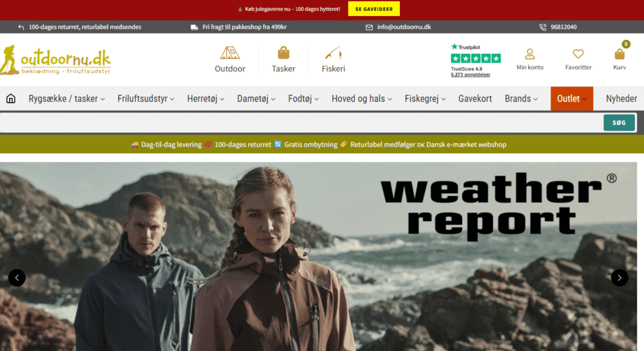Select the Gavekort menu item

point(475,99)
